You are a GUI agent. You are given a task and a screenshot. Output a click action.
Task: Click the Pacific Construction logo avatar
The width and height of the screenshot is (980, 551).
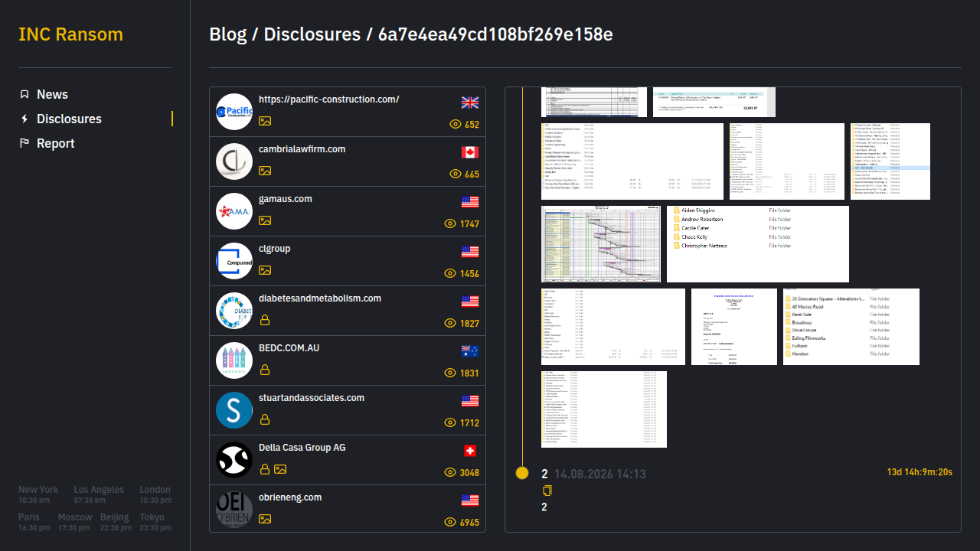tap(234, 112)
